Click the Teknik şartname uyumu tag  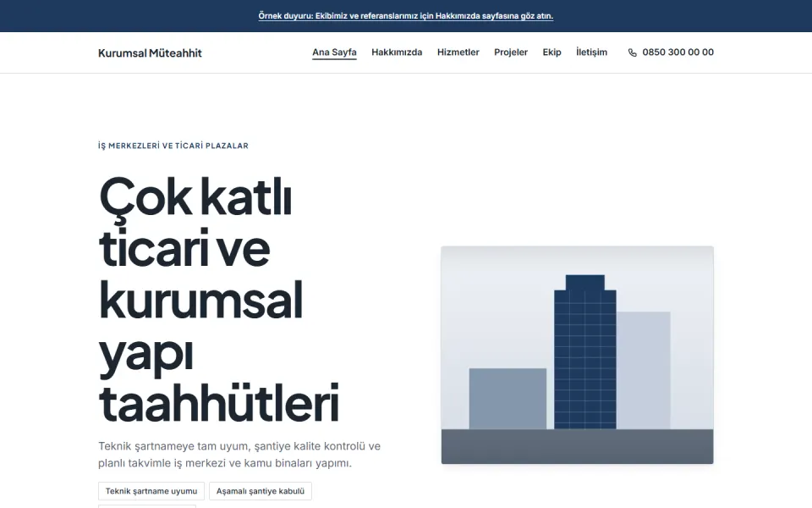[151, 491]
